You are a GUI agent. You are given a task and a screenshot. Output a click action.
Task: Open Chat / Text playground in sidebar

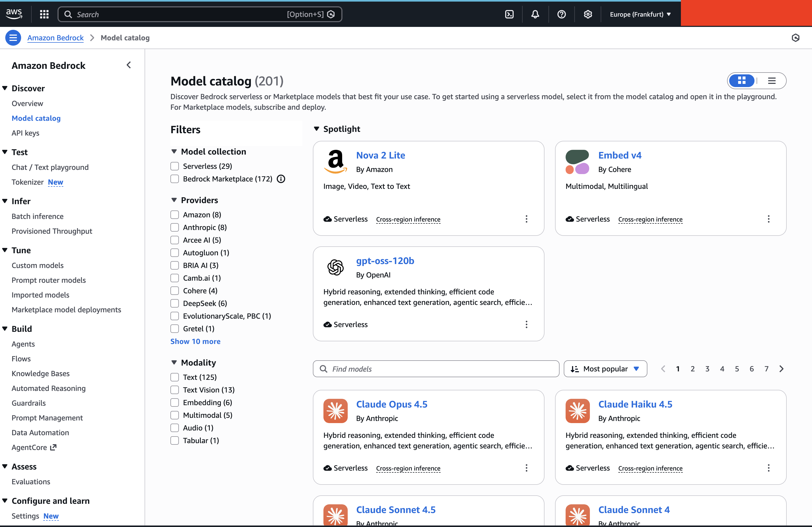coord(50,167)
